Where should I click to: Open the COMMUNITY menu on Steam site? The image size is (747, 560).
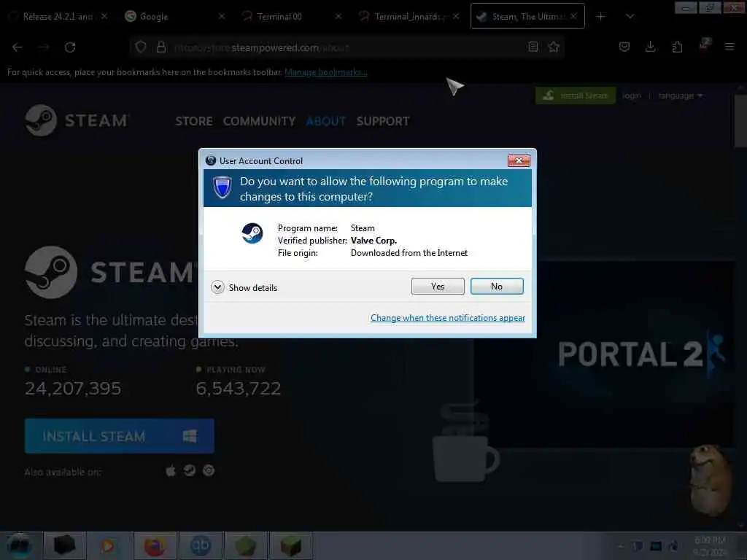click(259, 121)
